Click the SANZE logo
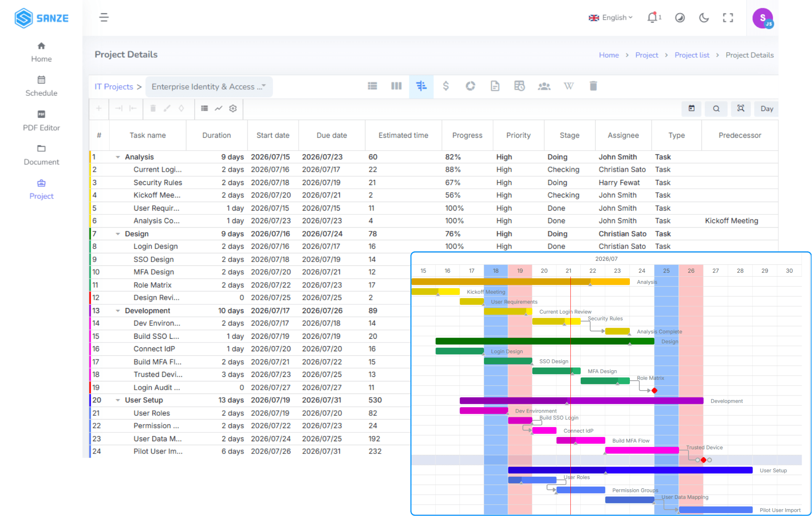This screenshot has width=812, height=516. coord(42,18)
